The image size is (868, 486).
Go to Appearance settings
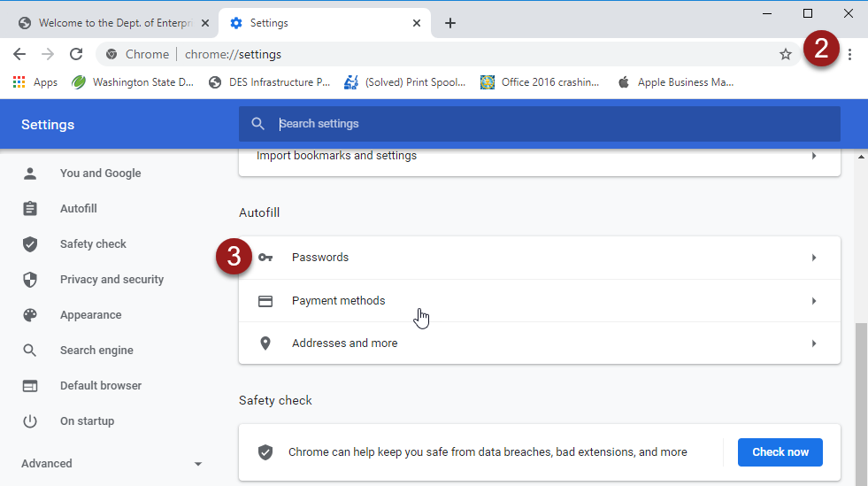(91, 315)
